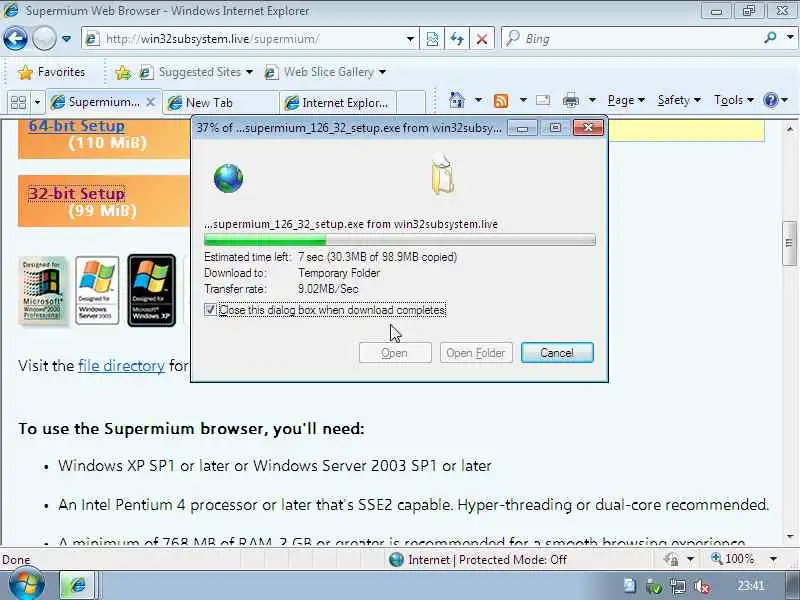Open the Page menu

click(626, 100)
